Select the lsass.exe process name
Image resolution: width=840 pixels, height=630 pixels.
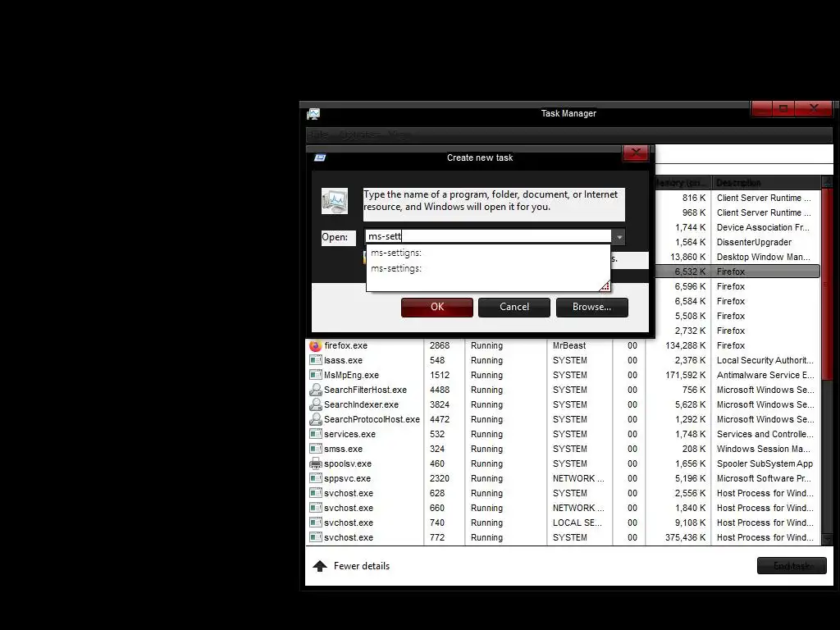tap(344, 361)
